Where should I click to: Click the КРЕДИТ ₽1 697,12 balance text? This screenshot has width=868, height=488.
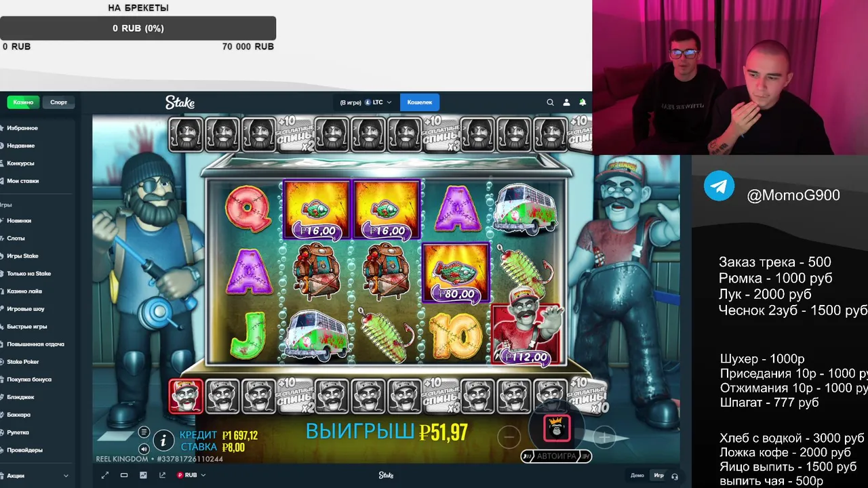[218, 435]
